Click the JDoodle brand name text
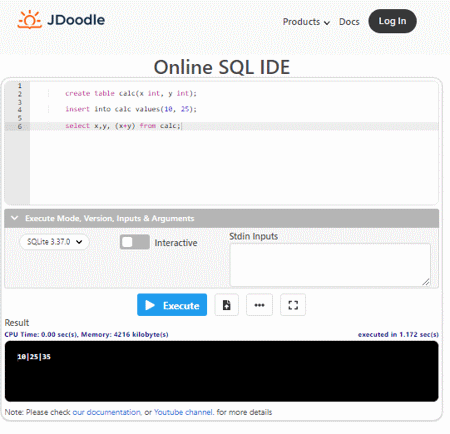This screenshot has width=450, height=434. click(x=76, y=20)
